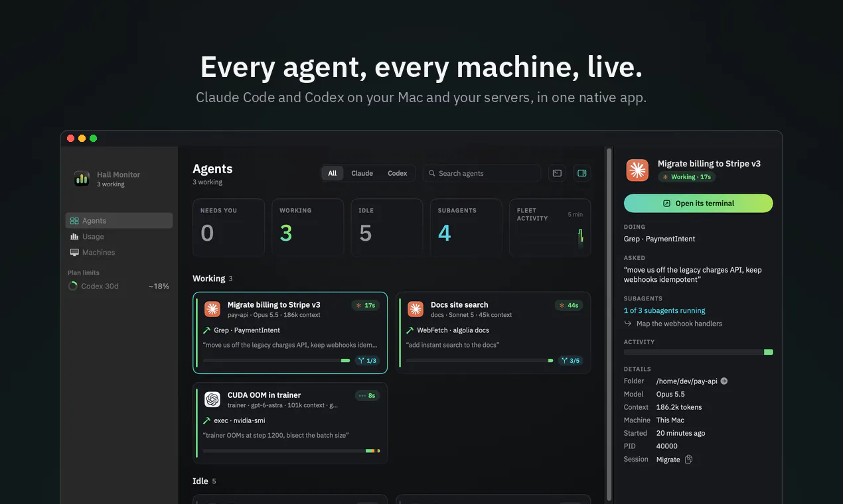Click the hammer icon beside exec · nvidia-smi
The image size is (843, 504).
[x=207, y=420]
